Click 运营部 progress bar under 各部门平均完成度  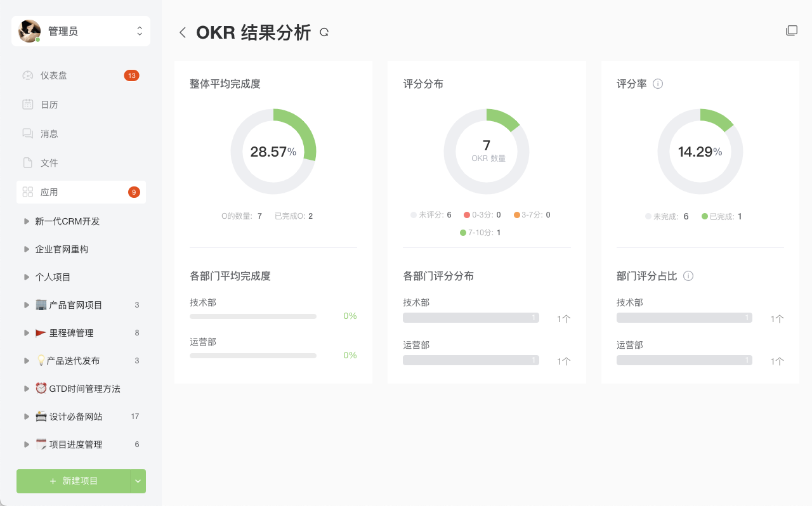click(x=253, y=355)
